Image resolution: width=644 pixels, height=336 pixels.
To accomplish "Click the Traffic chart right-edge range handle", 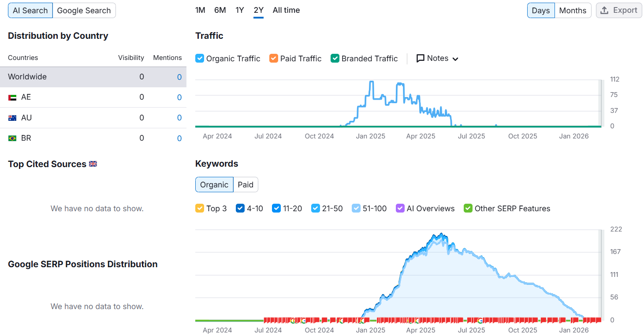I will tap(600, 104).
